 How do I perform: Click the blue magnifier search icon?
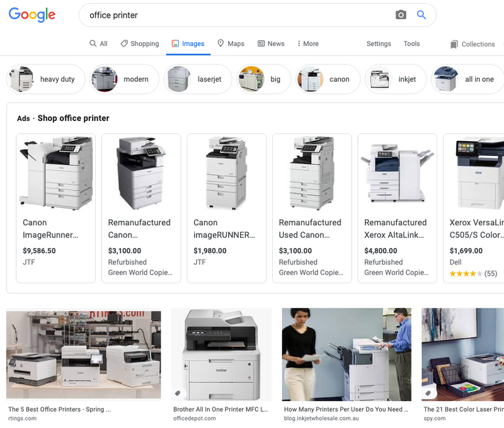(421, 14)
